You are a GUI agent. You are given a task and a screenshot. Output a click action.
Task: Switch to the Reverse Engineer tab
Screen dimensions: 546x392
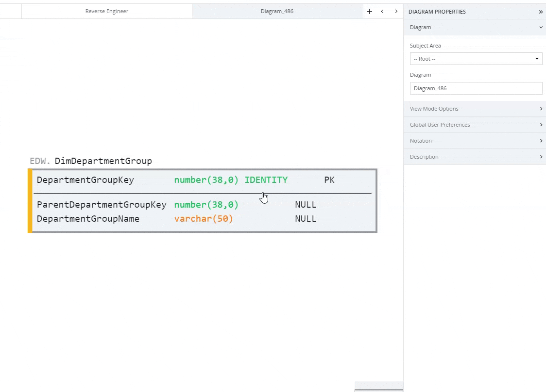pyautogui.click(x=106, y=11)
